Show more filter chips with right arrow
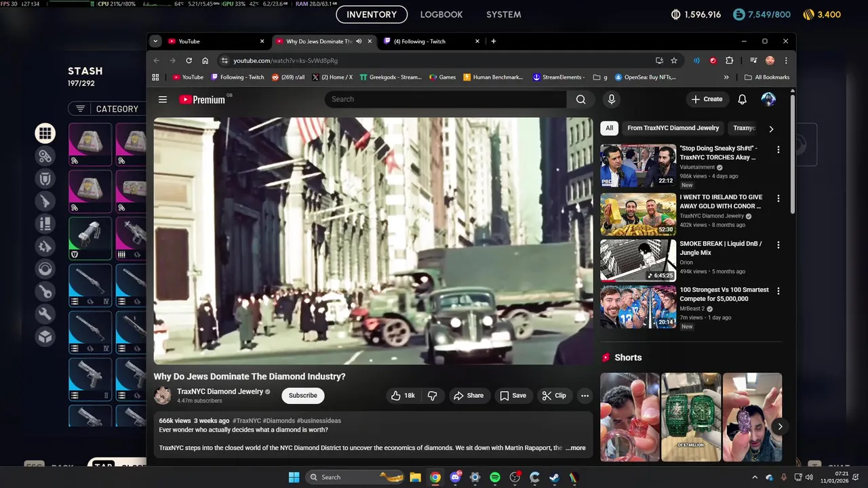This screenshot has width=868, height=488. tap(771, 129)
